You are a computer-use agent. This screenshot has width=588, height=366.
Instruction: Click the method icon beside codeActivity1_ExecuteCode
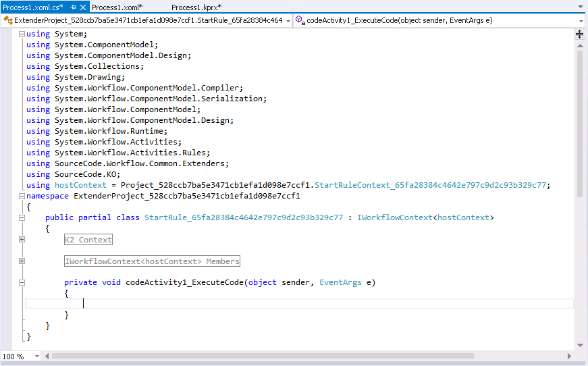tap(300, 20)
